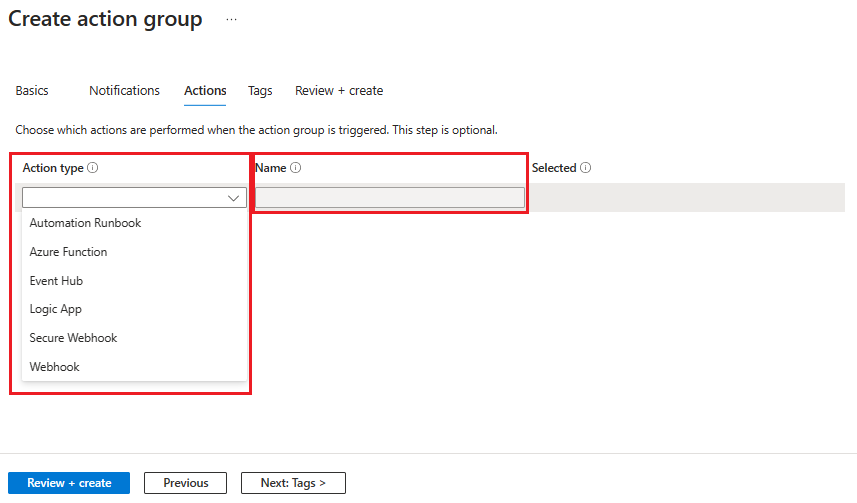This screenshot has height=503, width=857.
Task: Click the Previous button
Action: [185, 483]
